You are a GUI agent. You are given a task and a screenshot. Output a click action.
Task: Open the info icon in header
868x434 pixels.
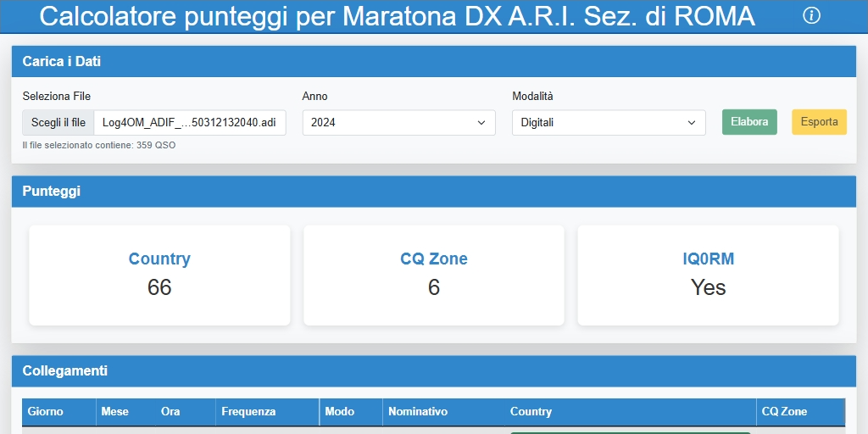pyautogui.click(x=811, y=15)
